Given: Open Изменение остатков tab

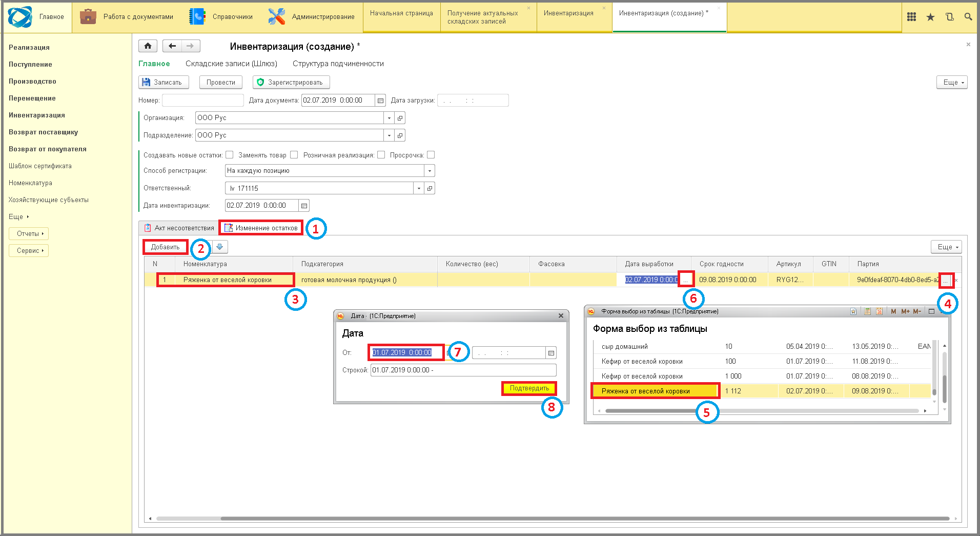Looking at the screenshot, I should pos(261,228).
